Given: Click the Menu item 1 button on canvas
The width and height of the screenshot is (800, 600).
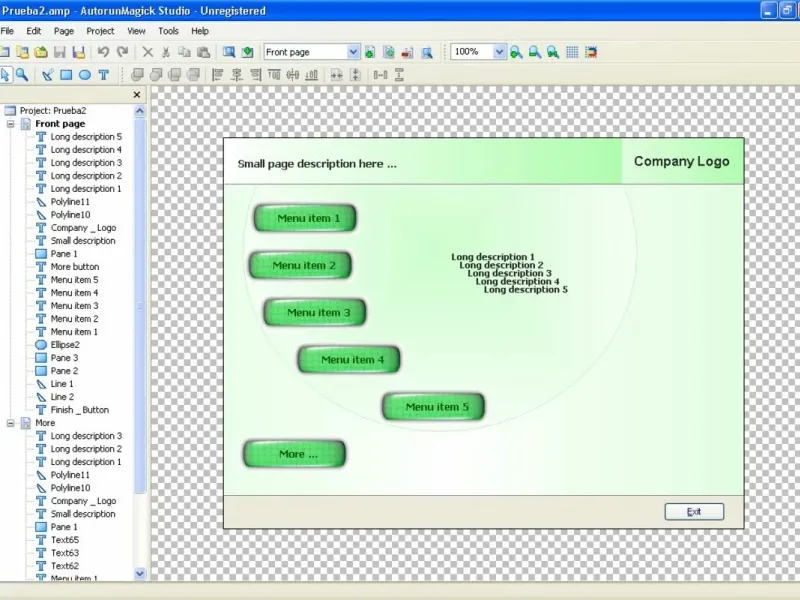Looking at the screenshot, I should (x=305, y=218).
